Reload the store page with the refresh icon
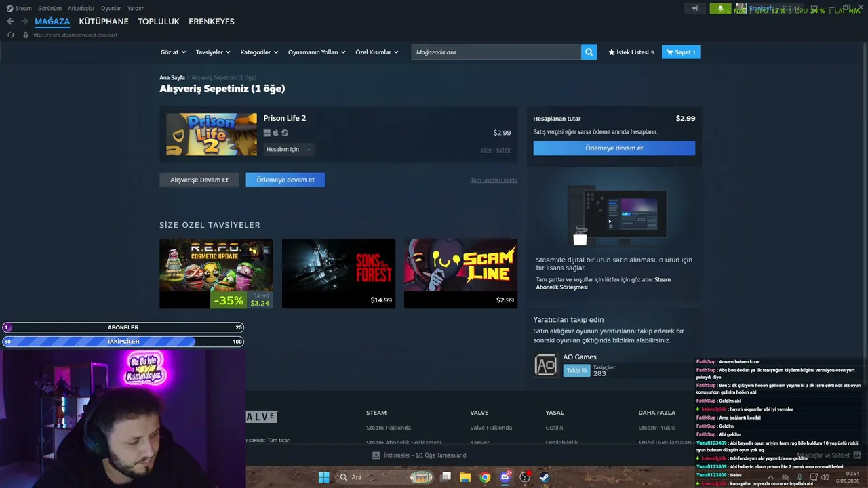 [x=10, y=35]
